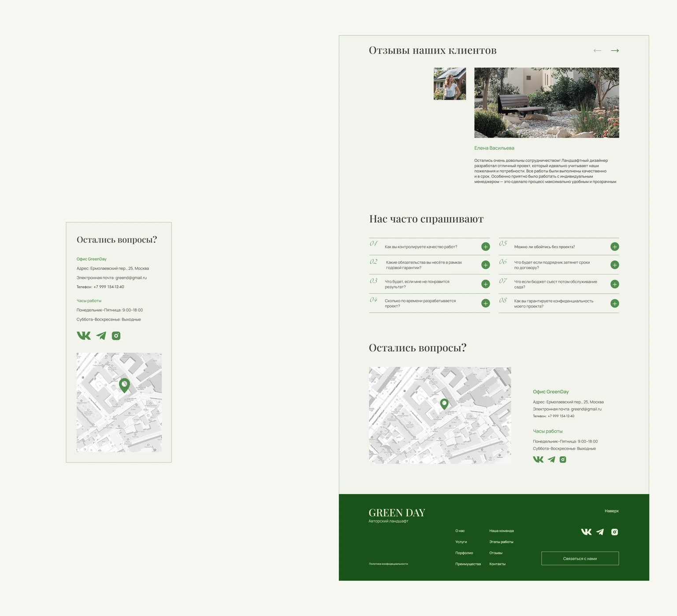The height and width of the screenshot is (616, 677).
Task: Click the next review arrow
Action: pyautogui.click(x=614, y=51)
